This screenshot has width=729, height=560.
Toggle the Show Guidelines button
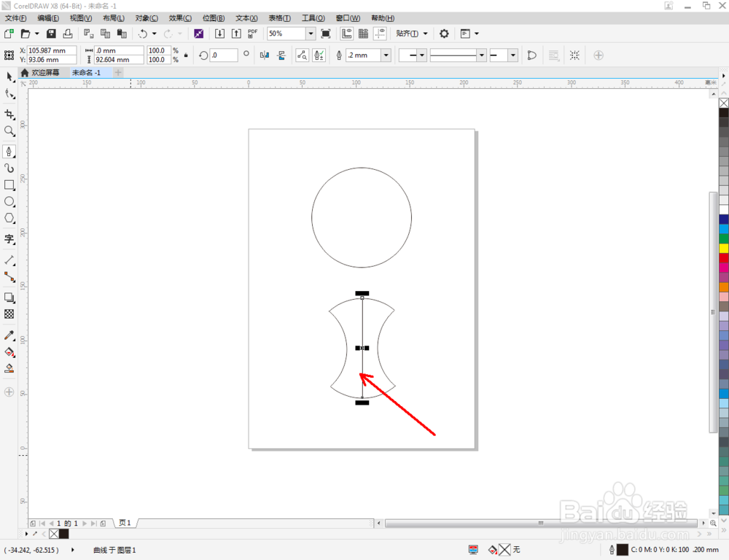[x=381, y=34]
